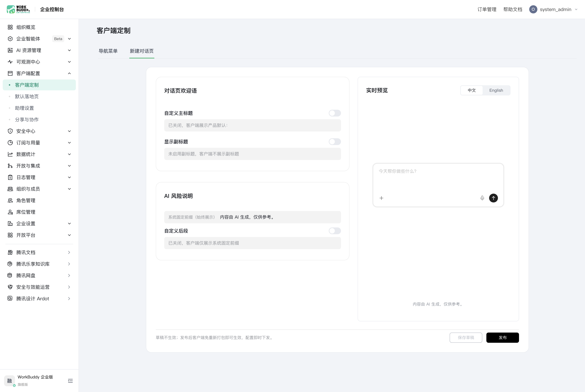Switch preview language to English
Screen dimensions: 585x392
[496, 90]
